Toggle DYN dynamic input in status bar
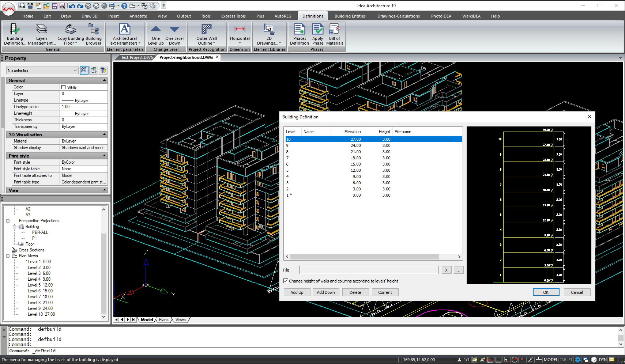The image size is (625, 364). 603,360
